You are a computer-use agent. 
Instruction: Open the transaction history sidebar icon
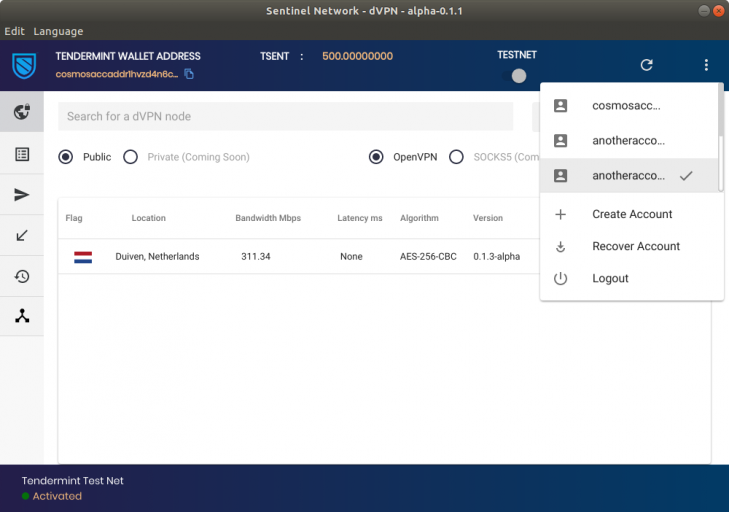pyautogui.click(x=21, y=277)
